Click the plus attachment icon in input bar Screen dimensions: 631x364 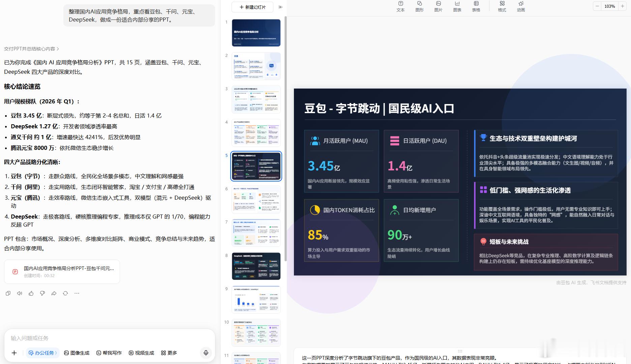click(14, 353)
